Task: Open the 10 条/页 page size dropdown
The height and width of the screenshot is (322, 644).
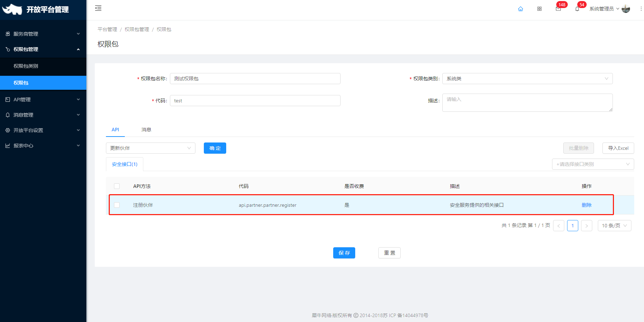Action: point(615,226)
